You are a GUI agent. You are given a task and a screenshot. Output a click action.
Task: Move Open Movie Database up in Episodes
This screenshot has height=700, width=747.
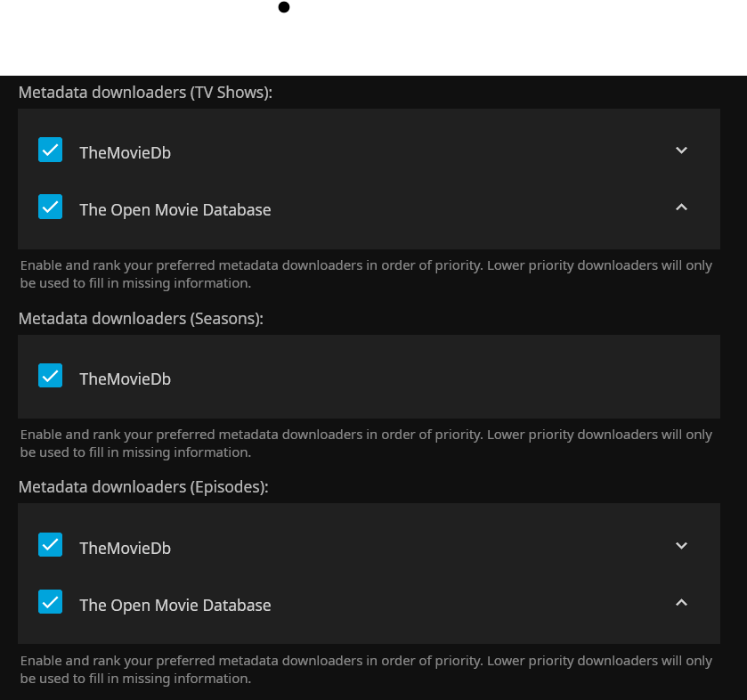(681, 603)
